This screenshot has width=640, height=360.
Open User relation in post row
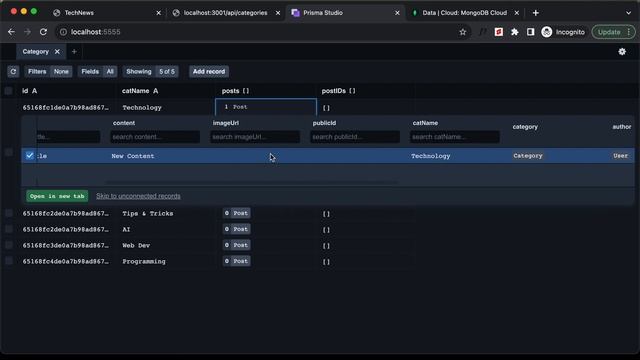(620, 156)
